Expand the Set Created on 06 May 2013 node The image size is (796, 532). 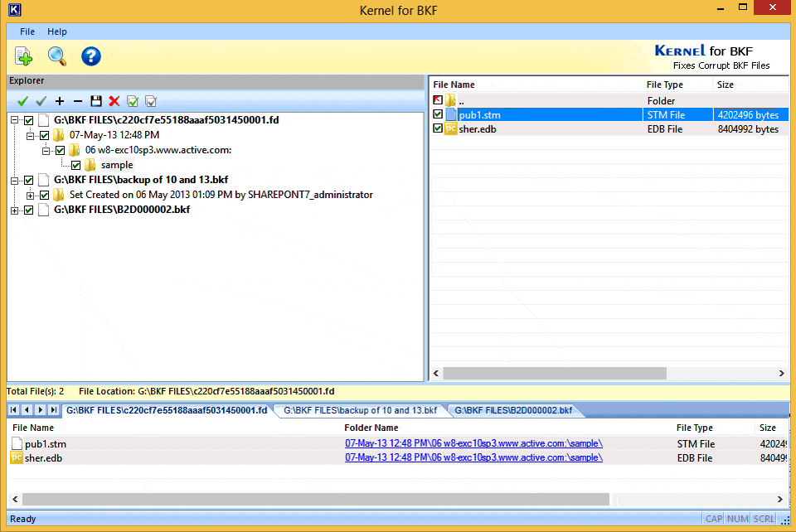[30, 196]
